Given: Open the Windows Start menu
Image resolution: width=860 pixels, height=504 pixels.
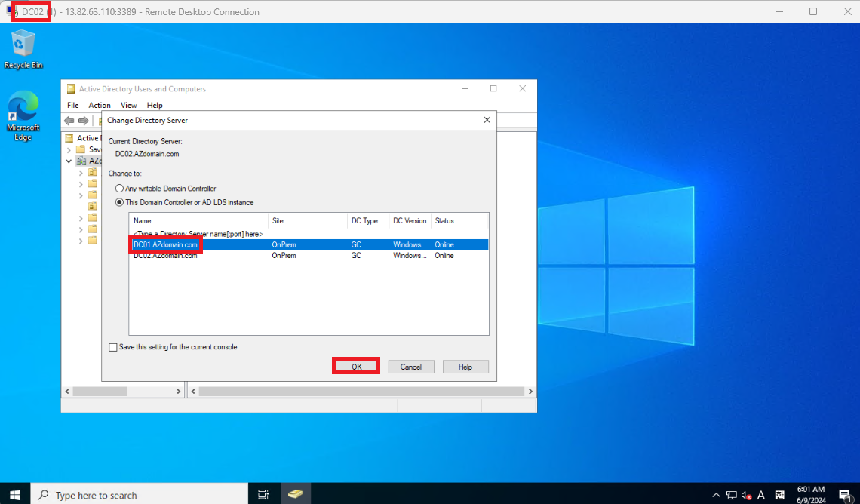Looking at the screenshot, I should pyautogui.click(x=15, y=495).
